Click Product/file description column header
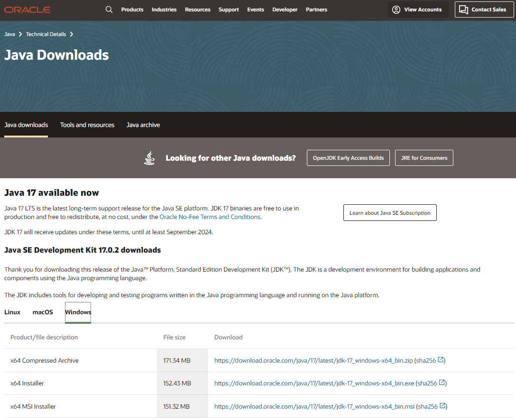Image resolution: width=516 pixels, height=420 pixels. (44, 337)
